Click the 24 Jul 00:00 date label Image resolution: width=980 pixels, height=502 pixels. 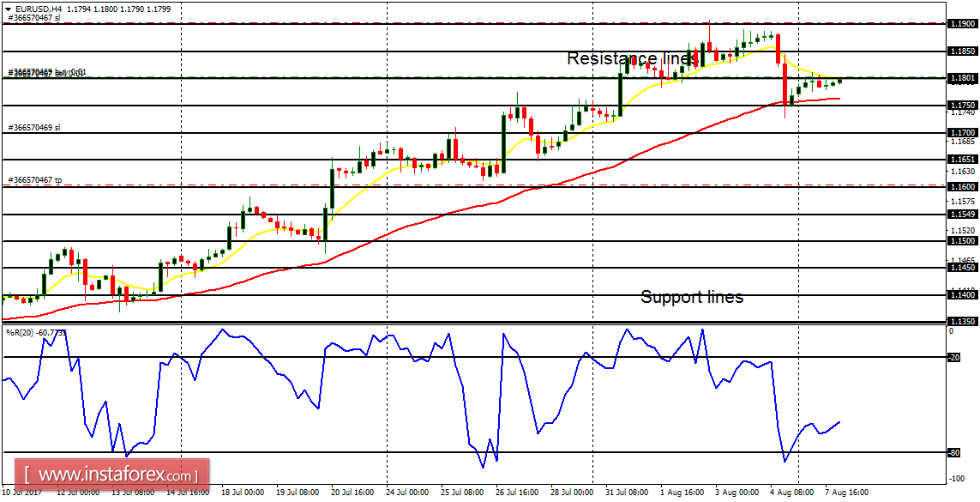(x=406, y=493)
